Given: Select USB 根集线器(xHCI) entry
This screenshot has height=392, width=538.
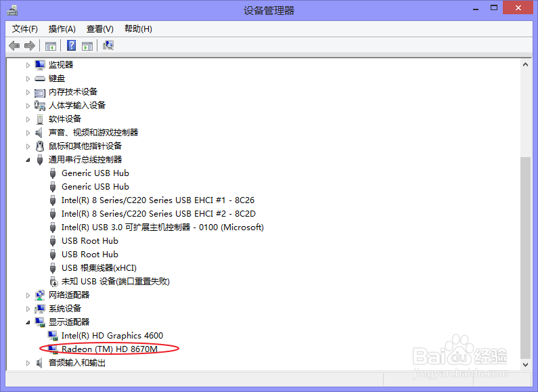Looking at the screenshot, I should (x=99, y=267).
